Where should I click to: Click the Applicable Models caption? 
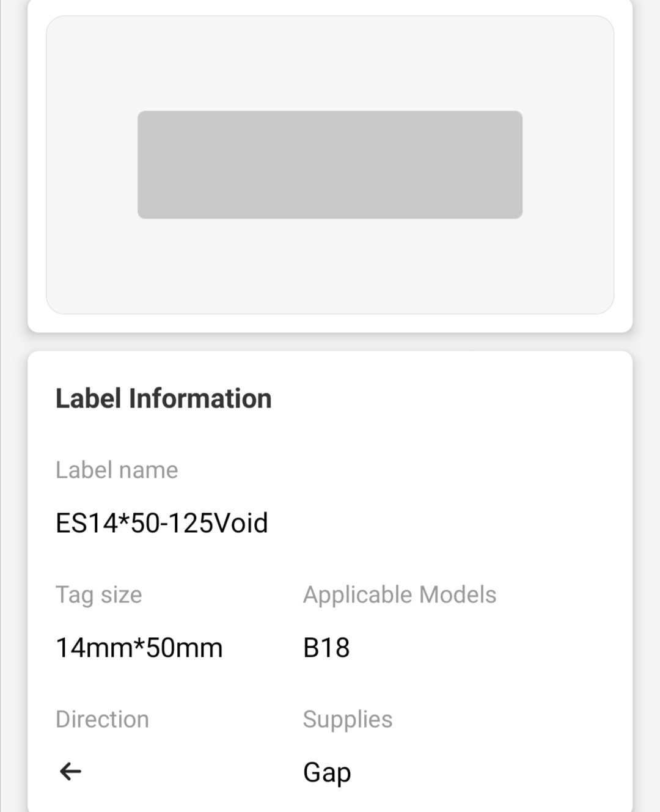click(x=400, y=594)
